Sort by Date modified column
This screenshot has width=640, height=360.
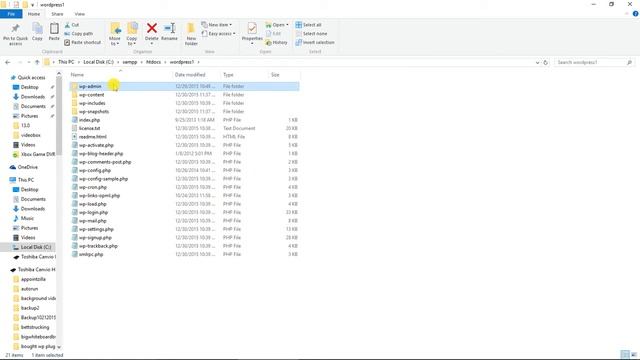[x=197, y=75]
